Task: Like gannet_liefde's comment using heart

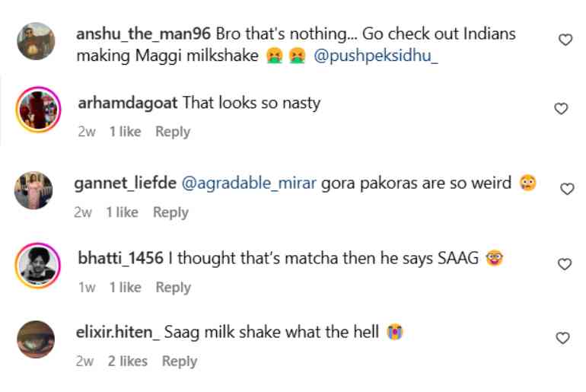Action: (x=567, y=189)
